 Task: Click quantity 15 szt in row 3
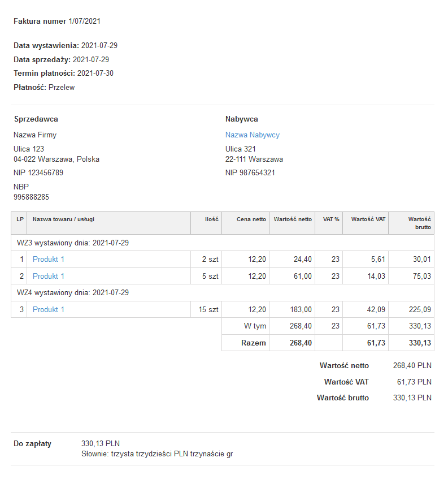point(208,309)
